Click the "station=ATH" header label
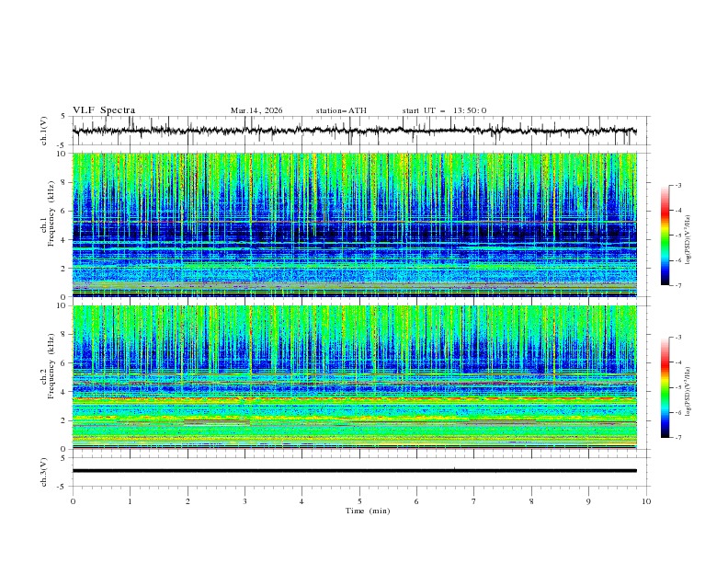The image size is (728, 563). [x=341, y=110]
